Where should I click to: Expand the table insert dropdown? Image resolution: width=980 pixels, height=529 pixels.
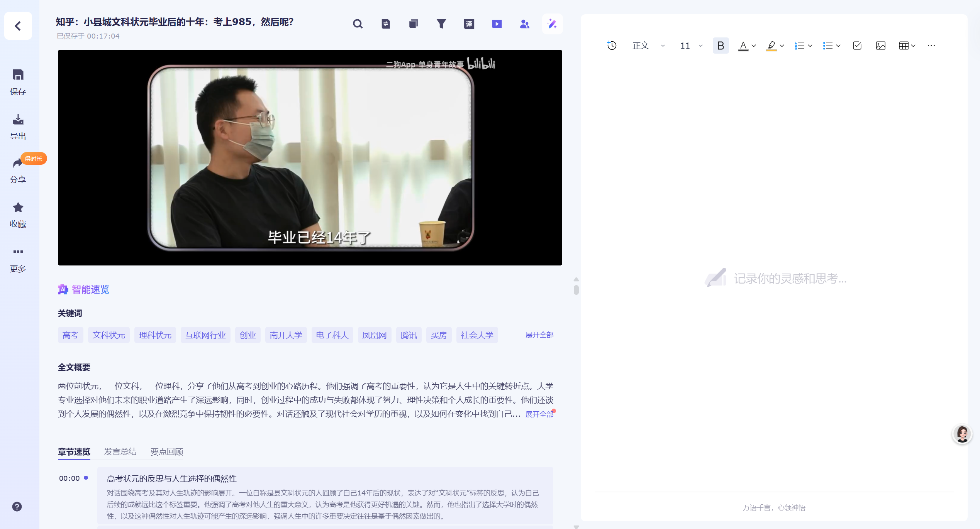[913, 46]
